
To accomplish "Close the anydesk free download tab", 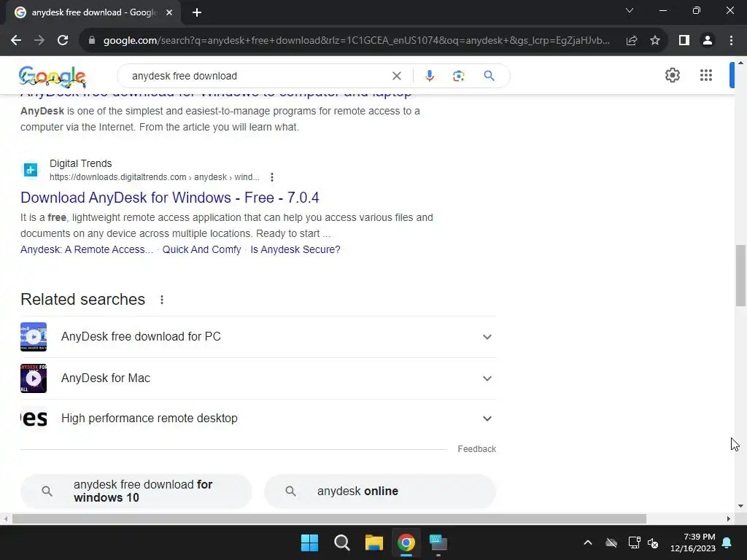I will [x=169, y=12].
